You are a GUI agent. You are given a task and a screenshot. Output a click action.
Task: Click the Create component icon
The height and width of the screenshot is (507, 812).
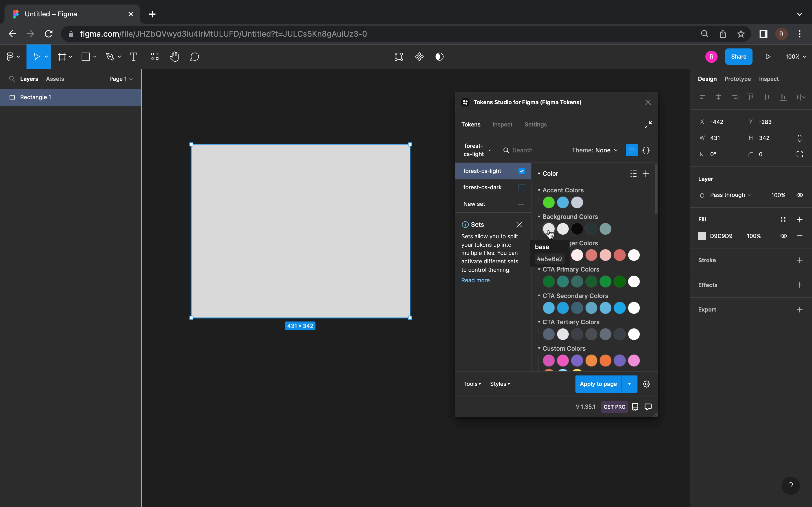coord(419,57)
